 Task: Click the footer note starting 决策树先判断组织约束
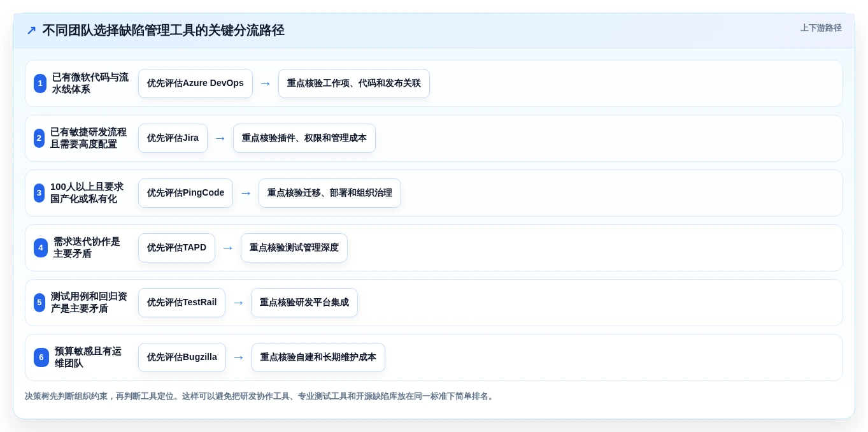[x=260, y=396]
